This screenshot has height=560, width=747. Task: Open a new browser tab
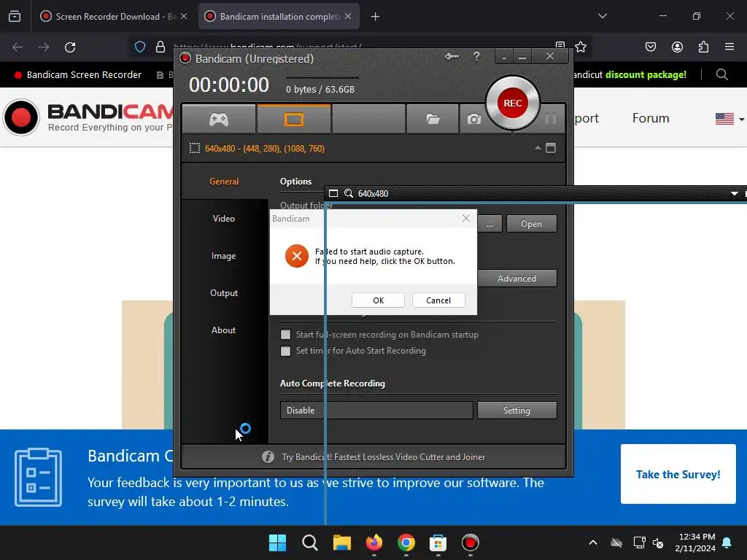376,17
